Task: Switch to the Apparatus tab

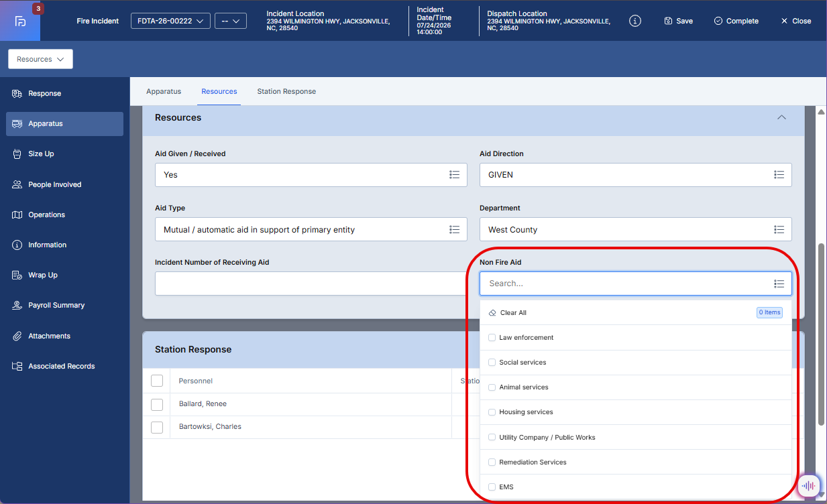Action: pos(164,91)
